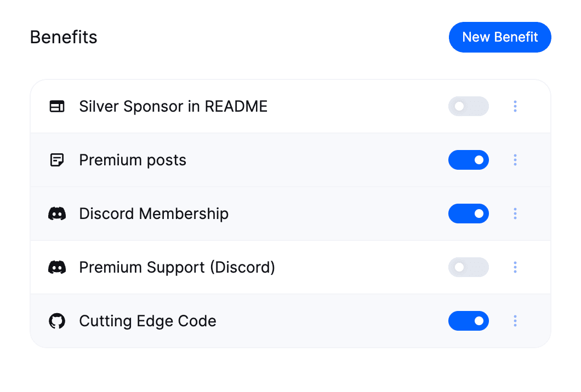
Task: Open options menu for Premium Support (Discord)
Action: coord(515,267)
